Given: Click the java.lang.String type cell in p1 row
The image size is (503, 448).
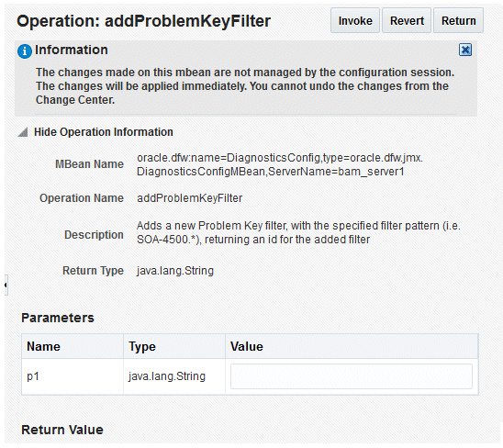Looking at the screenshot, I should [x=174, y=376].
